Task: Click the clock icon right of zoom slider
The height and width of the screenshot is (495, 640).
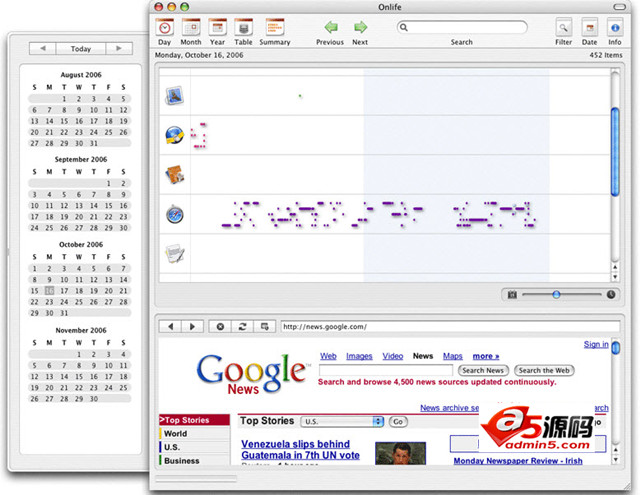Action: pos(611,294)
